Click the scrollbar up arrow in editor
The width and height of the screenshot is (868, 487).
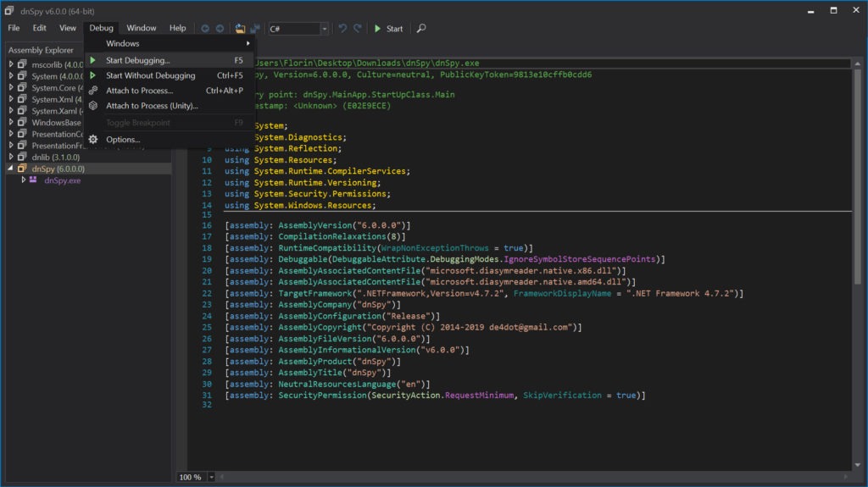[858, 64]
